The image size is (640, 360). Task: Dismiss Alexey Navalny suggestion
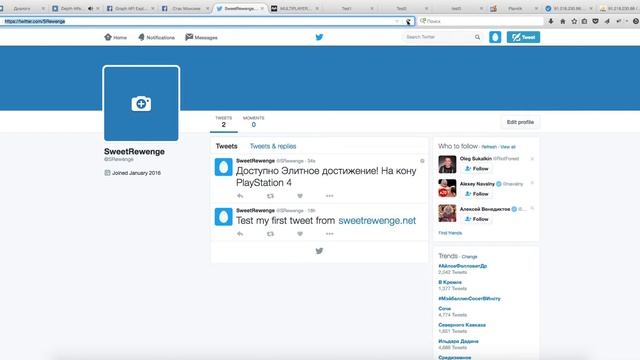pos(532,183)
